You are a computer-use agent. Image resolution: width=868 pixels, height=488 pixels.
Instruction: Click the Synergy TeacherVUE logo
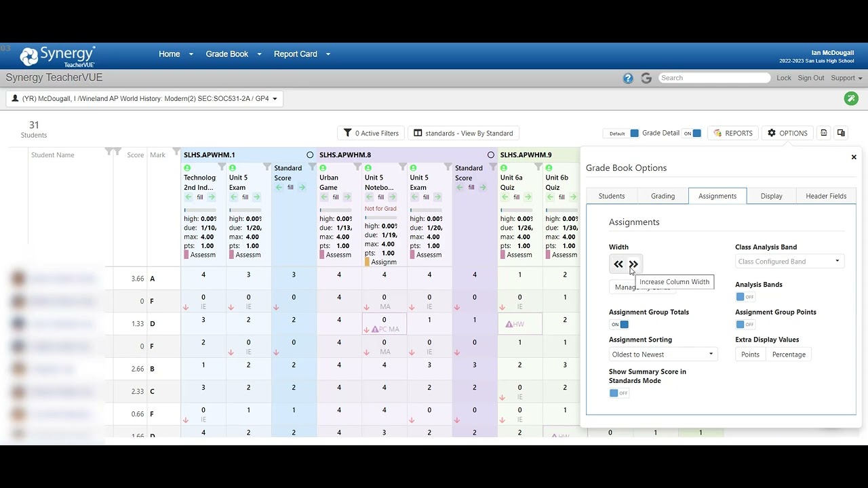pos(57,56)
